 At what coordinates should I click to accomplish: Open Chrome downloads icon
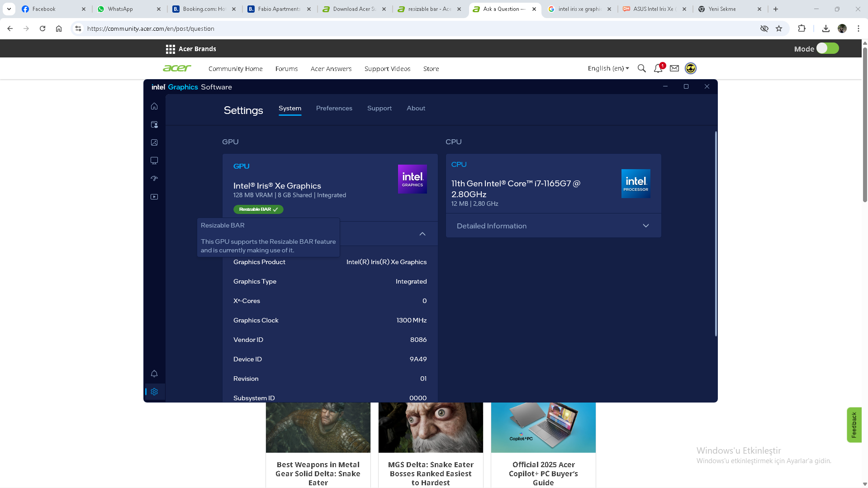pos(826,28)
